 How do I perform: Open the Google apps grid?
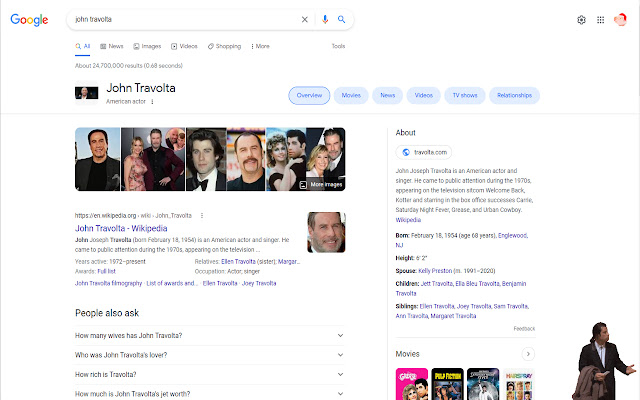pos(600,20)
